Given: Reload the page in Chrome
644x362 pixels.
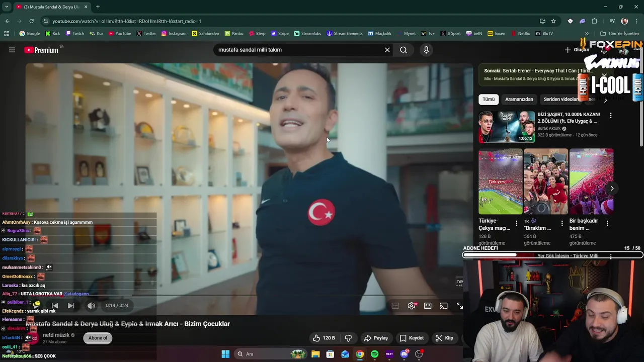Looking at the screenshot, I should click(31, 21).
